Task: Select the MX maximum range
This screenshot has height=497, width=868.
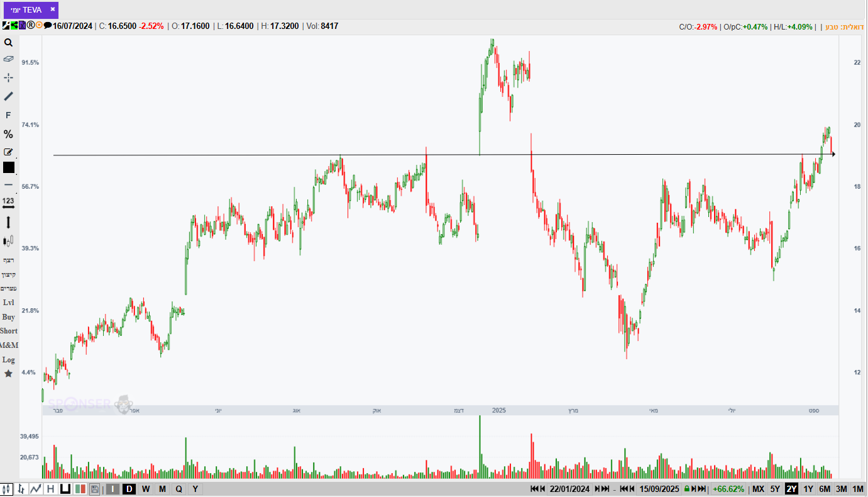Action: [758, 489]
